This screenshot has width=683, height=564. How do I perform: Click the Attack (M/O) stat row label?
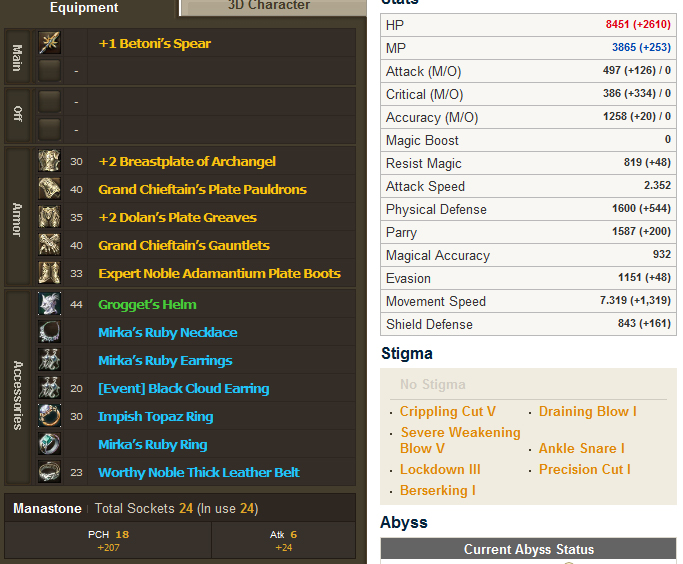click(x=423, y=71)
